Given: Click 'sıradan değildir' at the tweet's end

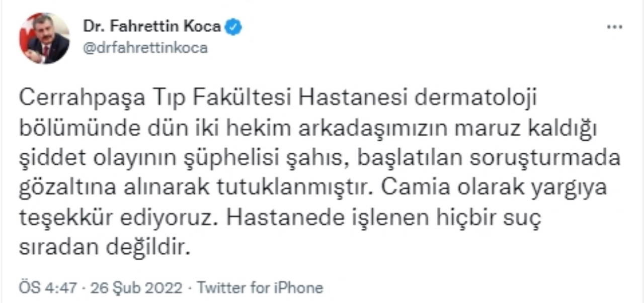Looking at the screenshot, I should tap(106, 247).
